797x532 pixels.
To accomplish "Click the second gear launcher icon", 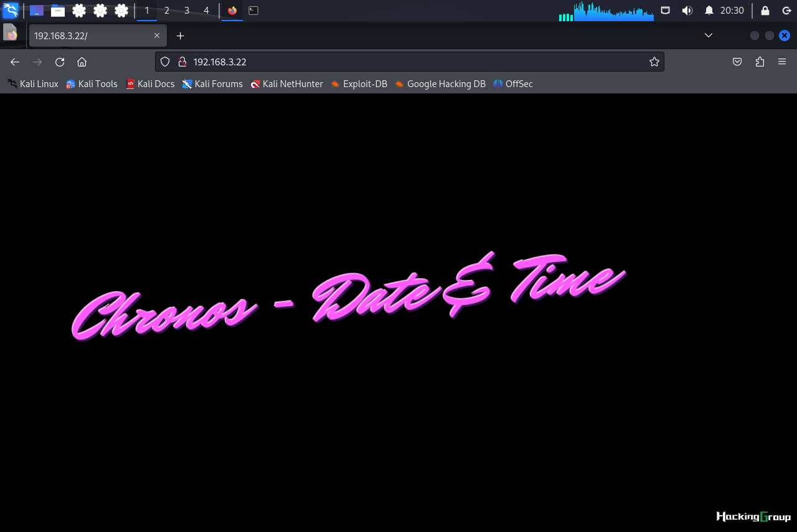I will click(x=100, y=11).
